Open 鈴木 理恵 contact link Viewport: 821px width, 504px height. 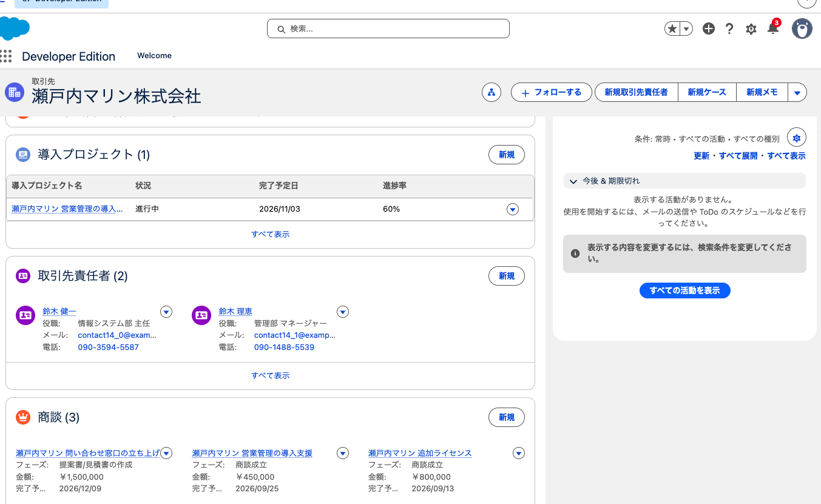(x=235, y=311)
